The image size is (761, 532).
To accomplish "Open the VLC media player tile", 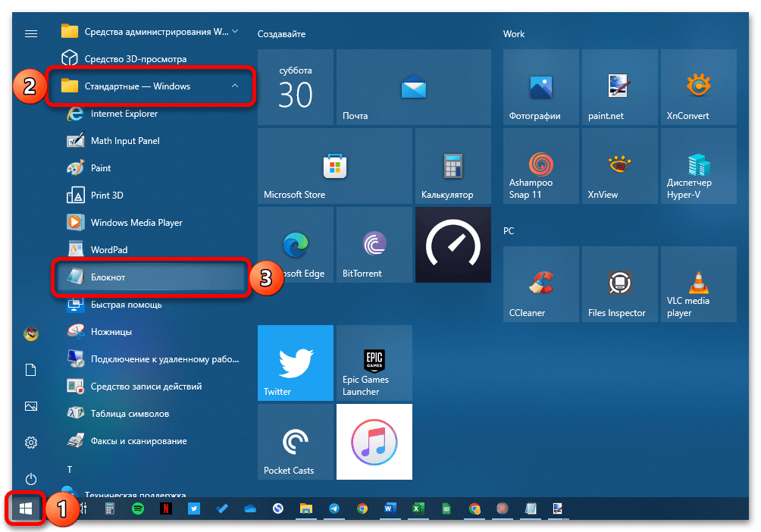I will pyautogui.click(x=698, y=284).
